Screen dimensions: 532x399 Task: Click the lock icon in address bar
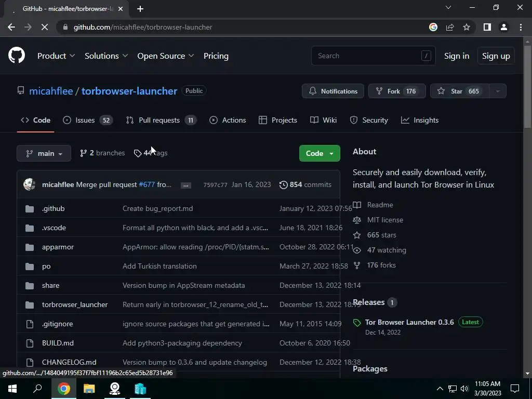[65, 27]
